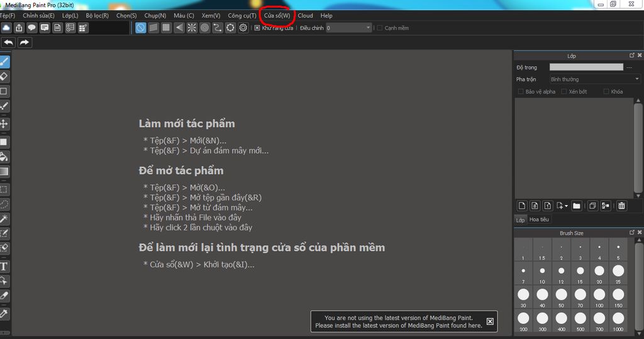The width and height of the screenshot is (644, 339).
Task: Close the Lớp layer panel
Action: point(640,55)
